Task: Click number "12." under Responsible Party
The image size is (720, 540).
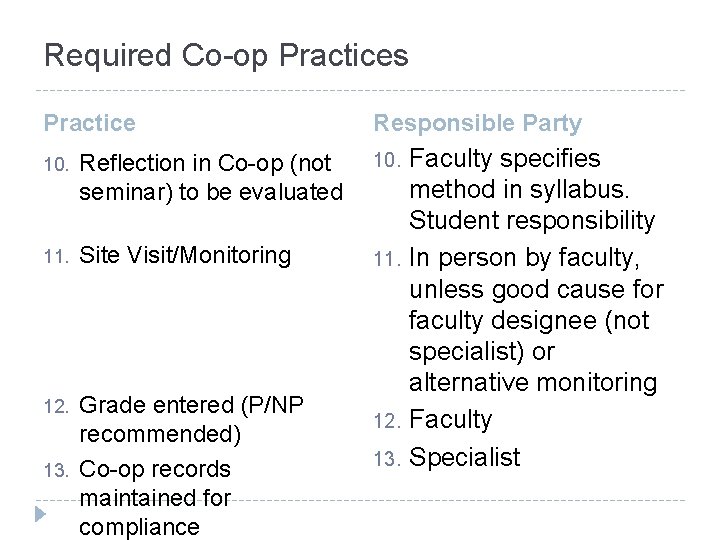Action: click(388, 421)
